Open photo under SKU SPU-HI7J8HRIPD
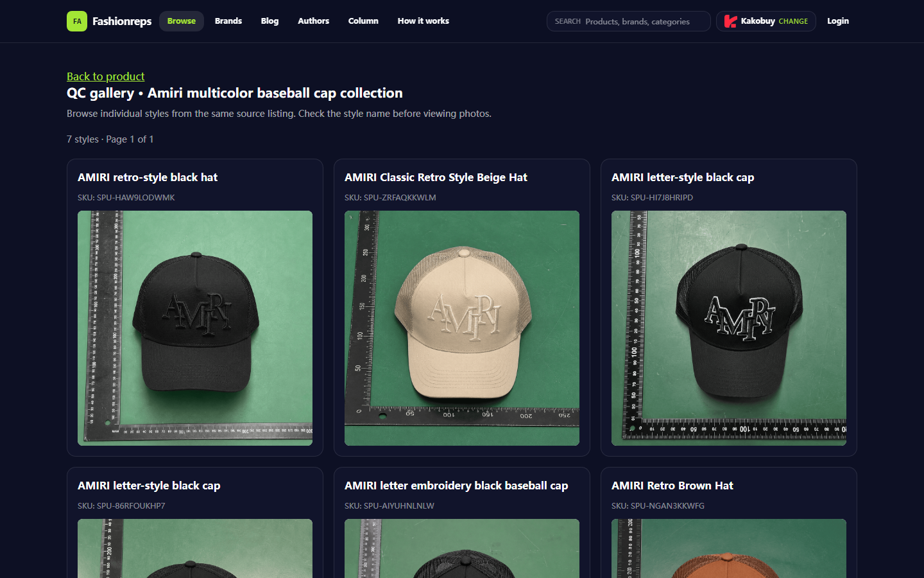The image size is (924, 578). [729, 328]
